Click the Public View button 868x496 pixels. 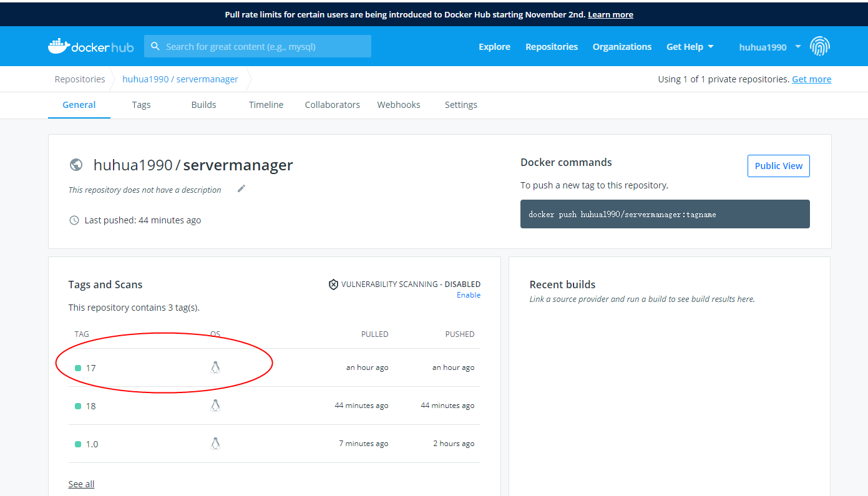coord(779,166)
